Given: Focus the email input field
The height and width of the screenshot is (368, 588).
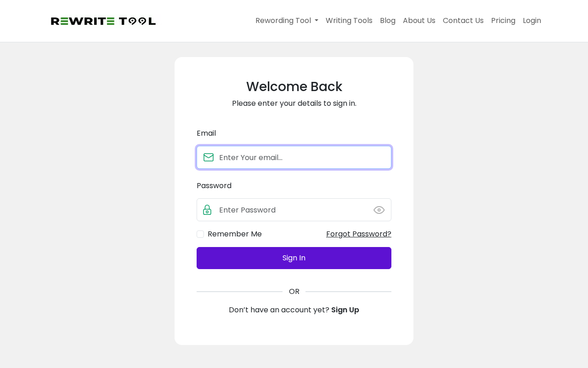Looking at the screenshot, I should [294, 157].
